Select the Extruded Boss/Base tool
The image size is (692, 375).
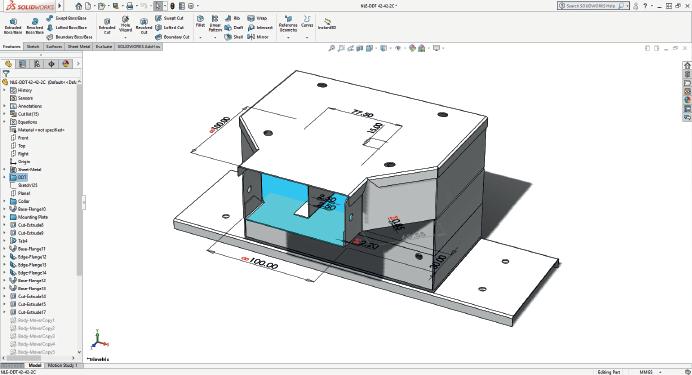click(x=13, y=26)
